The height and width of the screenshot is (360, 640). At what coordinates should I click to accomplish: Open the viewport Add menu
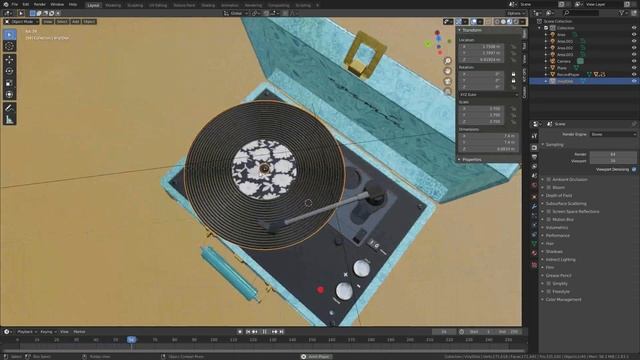76,22
